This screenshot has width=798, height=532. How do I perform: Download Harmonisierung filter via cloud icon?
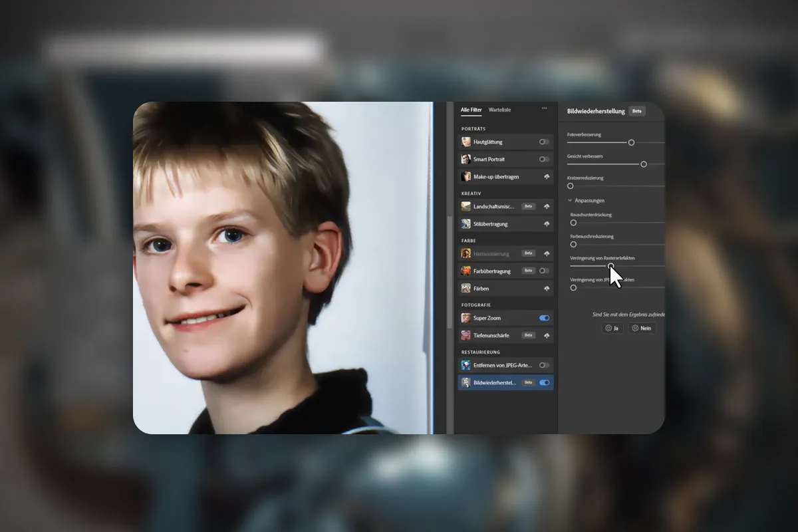547,254
